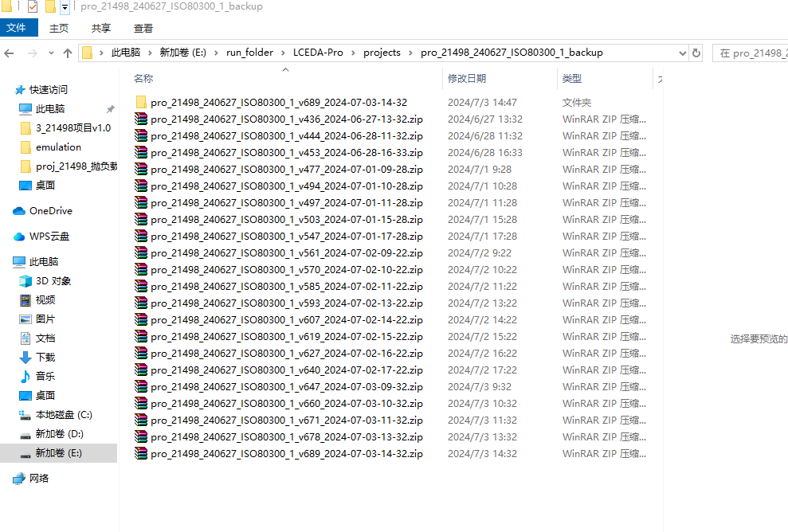Click the Forward navigation arrow
The height and width of the screenshot is (532, 788).
[x=32, y=53]
